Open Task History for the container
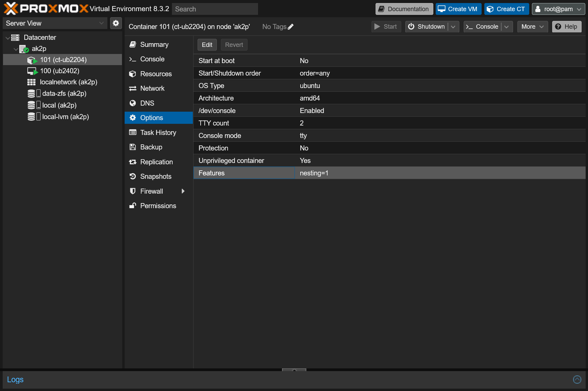Viewport: 588px width, 391px height. pyautogui.click(x=158, y=132)
